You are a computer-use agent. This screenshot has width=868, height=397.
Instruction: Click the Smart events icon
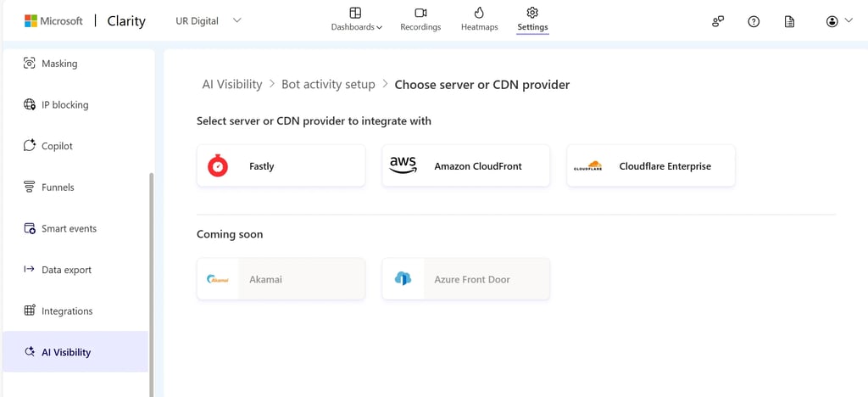pos(30,229)
